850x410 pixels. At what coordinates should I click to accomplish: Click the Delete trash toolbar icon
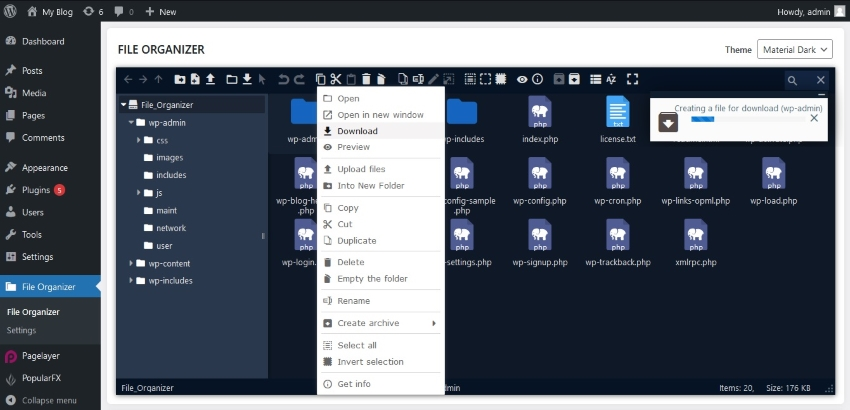coord(366,79)
